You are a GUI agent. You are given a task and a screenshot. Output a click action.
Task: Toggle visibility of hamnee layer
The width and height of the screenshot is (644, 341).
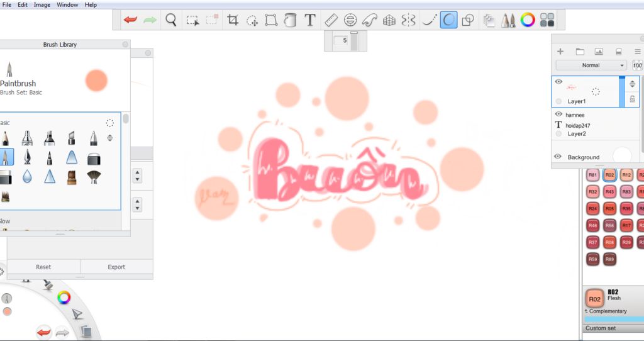pos(558,115)
